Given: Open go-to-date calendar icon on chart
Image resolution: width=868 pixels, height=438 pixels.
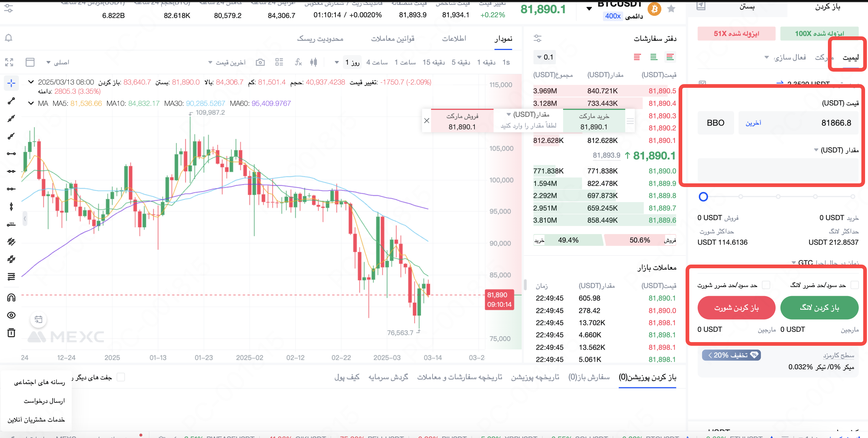Looking at the screenshot, I should click(39, 319).
